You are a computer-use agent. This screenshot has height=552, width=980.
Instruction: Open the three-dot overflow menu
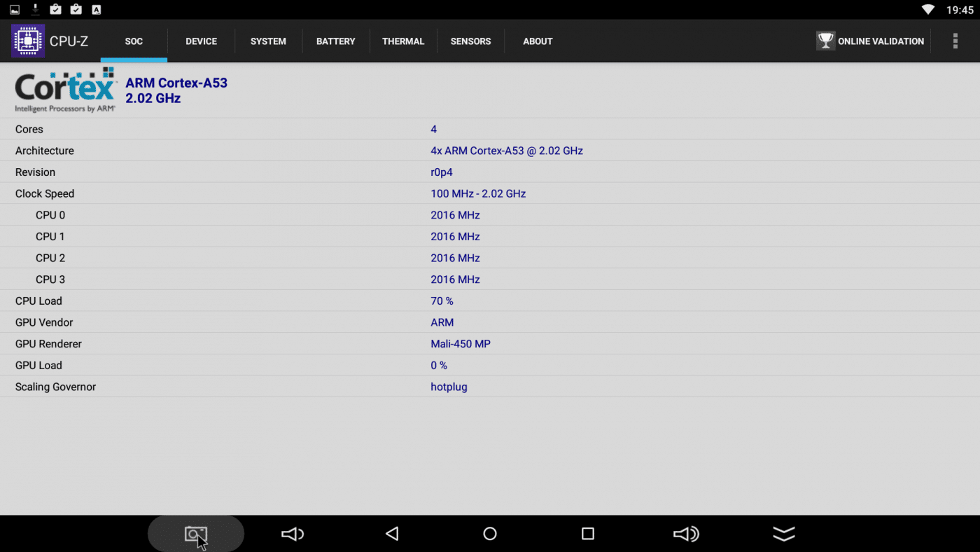(x=955, y=41)
